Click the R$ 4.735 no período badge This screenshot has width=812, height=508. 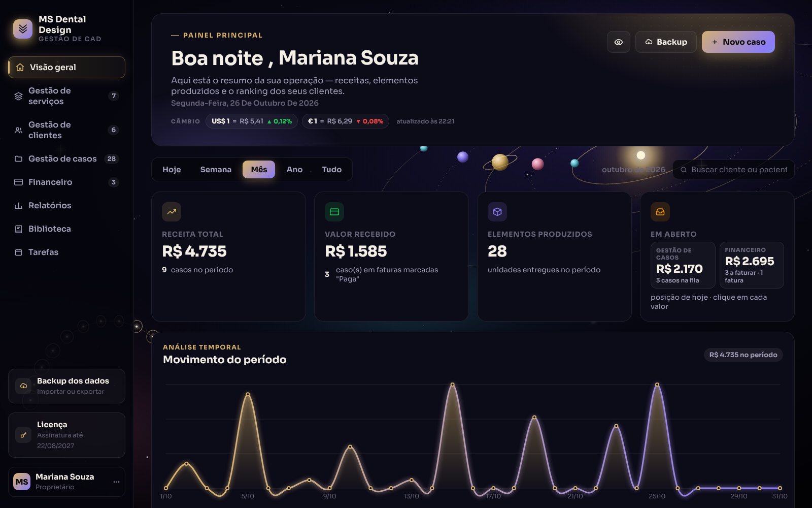(x=743, y=355)
